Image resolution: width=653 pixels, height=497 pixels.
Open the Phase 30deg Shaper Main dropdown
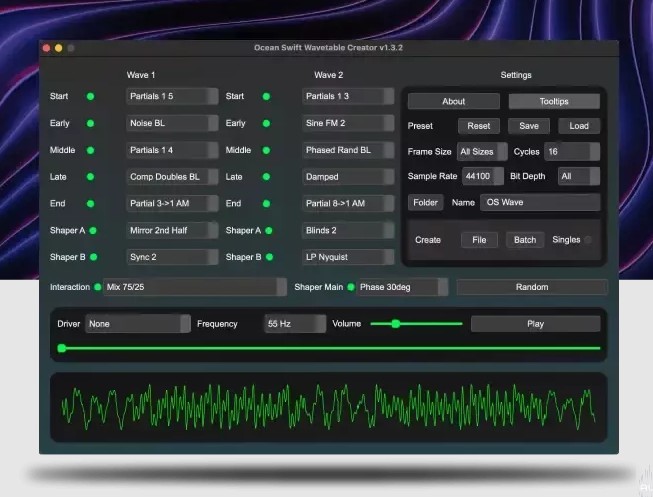coord(402,287)
